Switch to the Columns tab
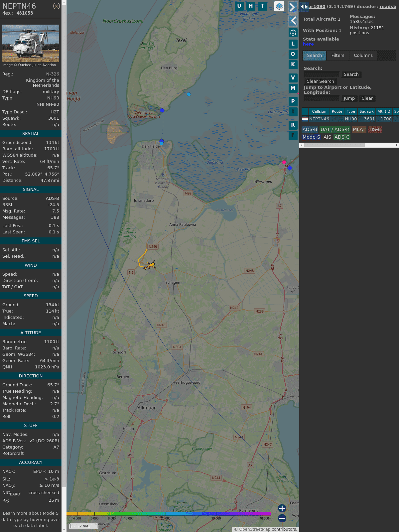 pos(363,56)
